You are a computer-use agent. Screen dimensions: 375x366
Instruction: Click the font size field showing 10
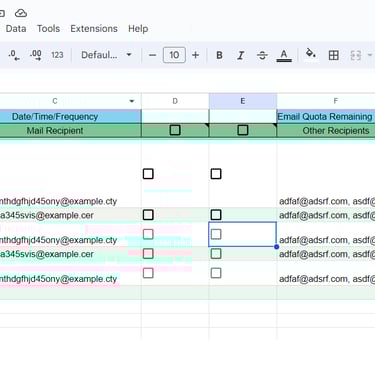coord(174,55)
